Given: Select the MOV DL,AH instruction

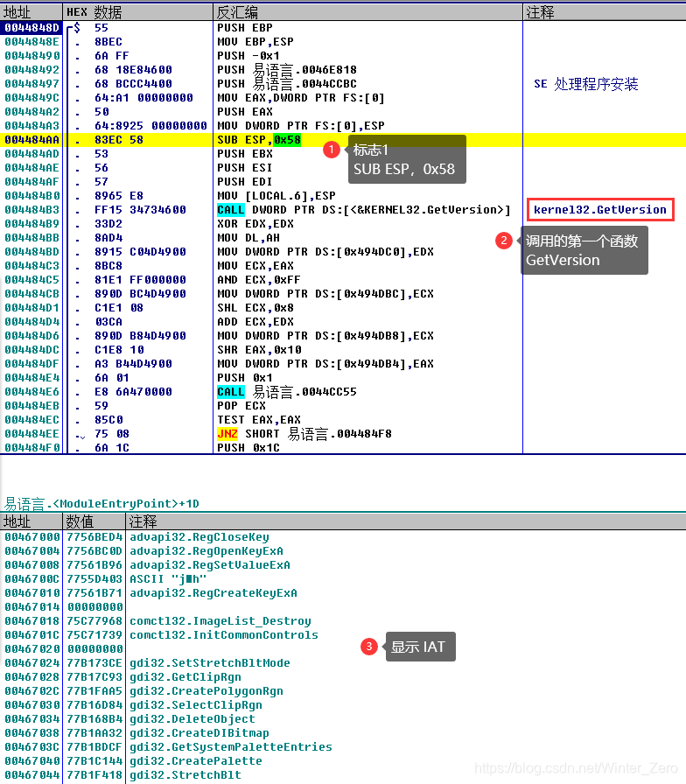Looking at the screenshot, I should [x=248, y=238].
